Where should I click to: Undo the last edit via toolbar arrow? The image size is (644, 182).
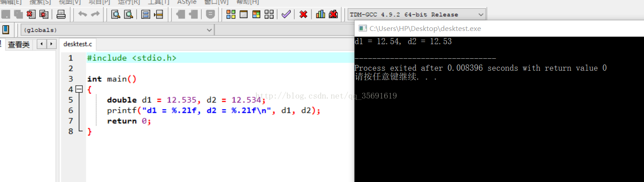click(x=82, y=14)
